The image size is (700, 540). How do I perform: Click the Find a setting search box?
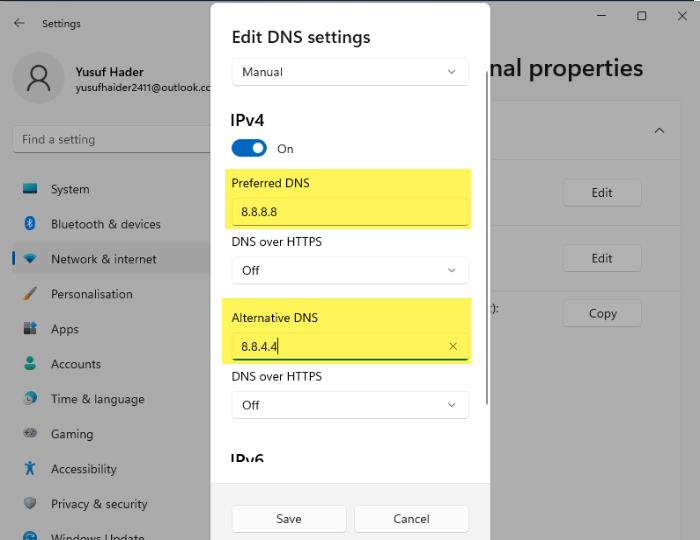click(x=110, y=140)
